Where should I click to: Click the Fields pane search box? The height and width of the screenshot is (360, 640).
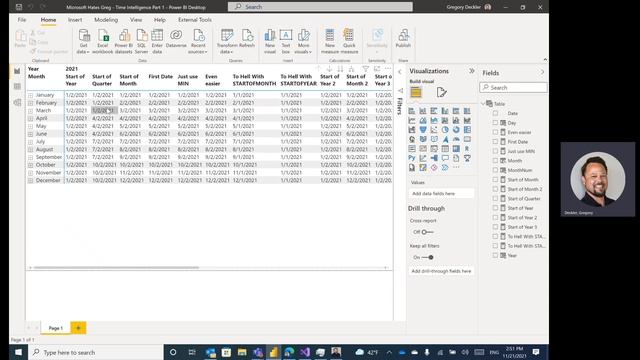[x=513, y=88]
